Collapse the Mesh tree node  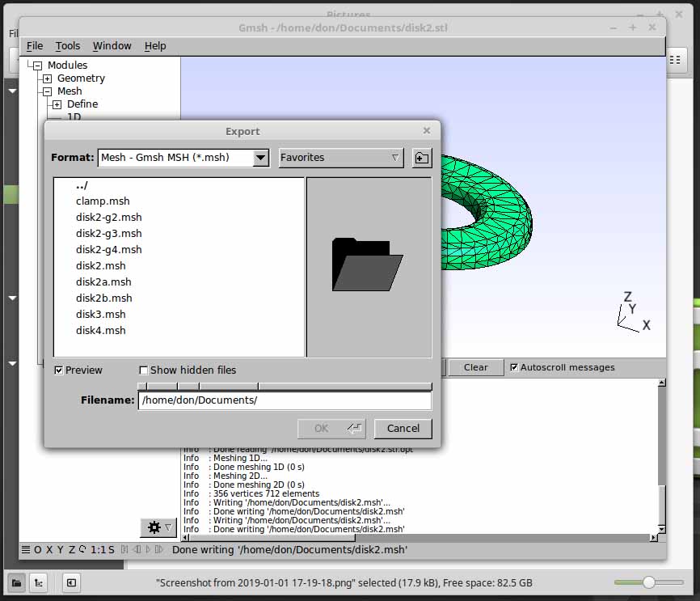pyautogui.click(x=48, y=91)
